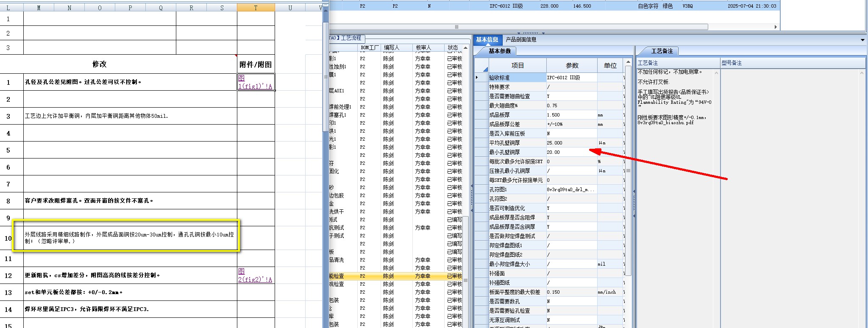
Task: Select all rows via the 项目 grid corner triangle
Action: [x=485, y=69]
